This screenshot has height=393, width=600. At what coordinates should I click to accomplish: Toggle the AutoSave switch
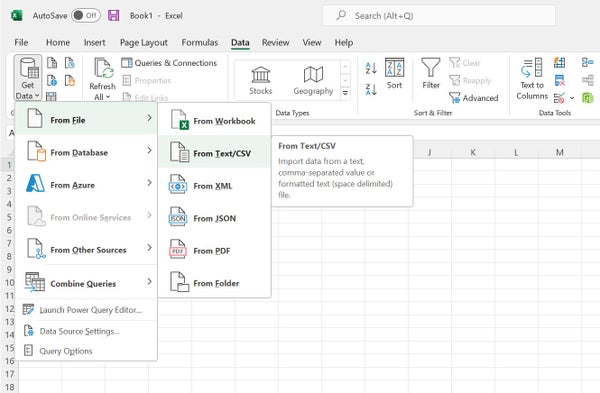(86, 16)
